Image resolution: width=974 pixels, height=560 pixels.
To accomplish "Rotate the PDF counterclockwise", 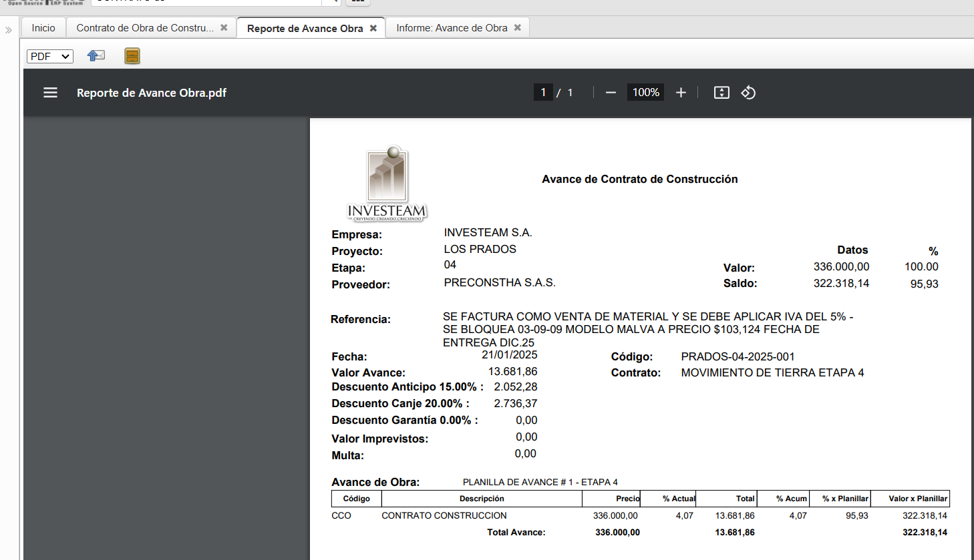I will [x=748, y=93].
